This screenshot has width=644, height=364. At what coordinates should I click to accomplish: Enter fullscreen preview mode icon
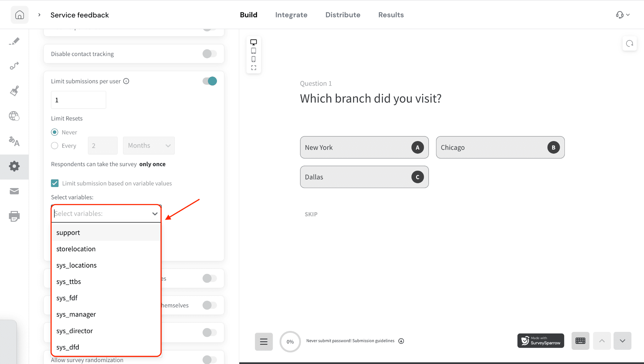pos(253,68)
